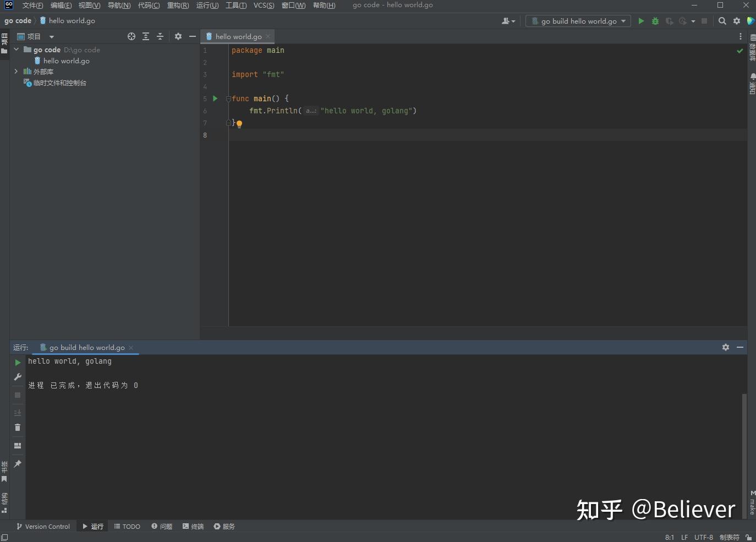This screenshot has width=756, height=542.
Task: Open run configuration dropdown 'go build hello world.go'
Action: 578,21
